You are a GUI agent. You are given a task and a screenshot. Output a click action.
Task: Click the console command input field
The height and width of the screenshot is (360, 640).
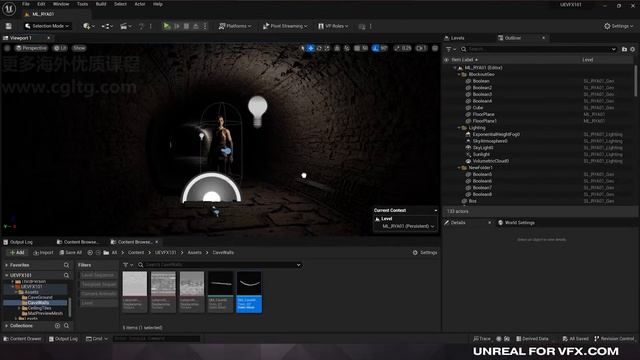pyautogui.click(x=156, y=339)
